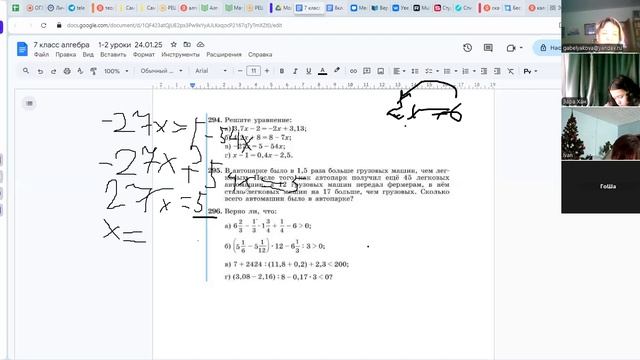Open the numbered list dropdown
The height and width of the screenshot is (360, 640).
[468, 71]
